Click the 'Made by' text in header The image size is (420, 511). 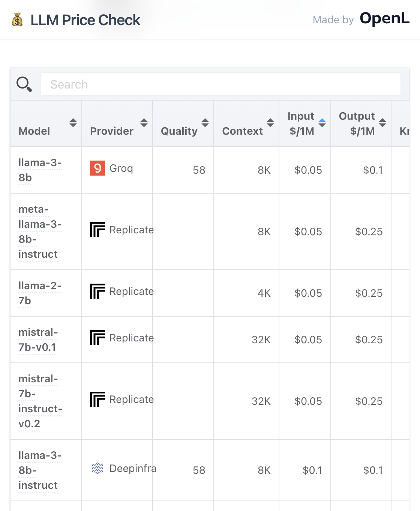click(x=333, y=20)
